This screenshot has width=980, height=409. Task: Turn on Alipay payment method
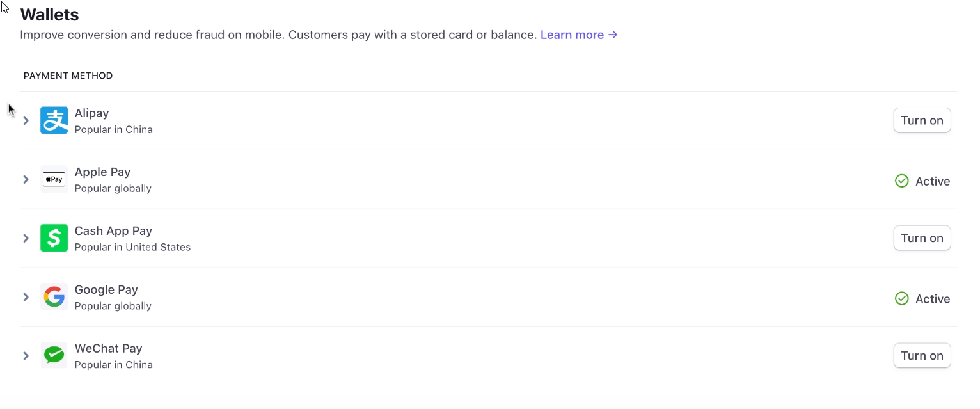922,120
